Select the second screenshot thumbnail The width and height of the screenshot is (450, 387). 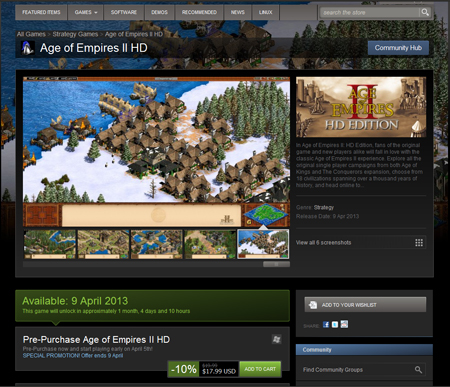point(103,244)
